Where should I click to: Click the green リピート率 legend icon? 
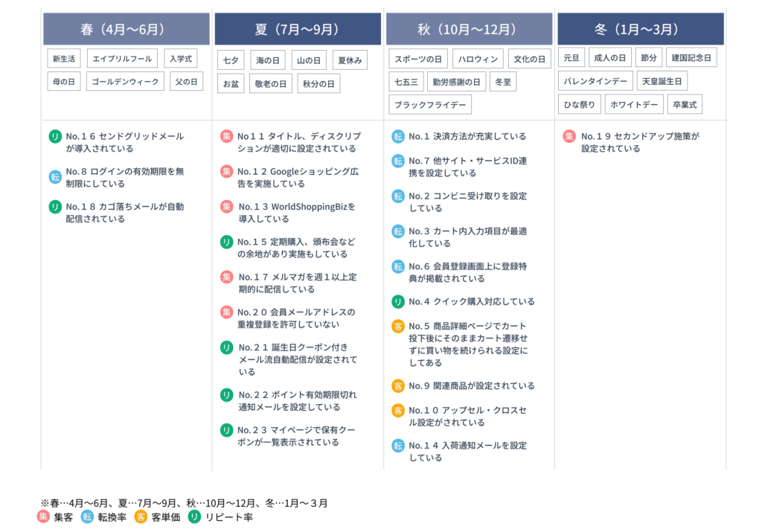[194, 516]
